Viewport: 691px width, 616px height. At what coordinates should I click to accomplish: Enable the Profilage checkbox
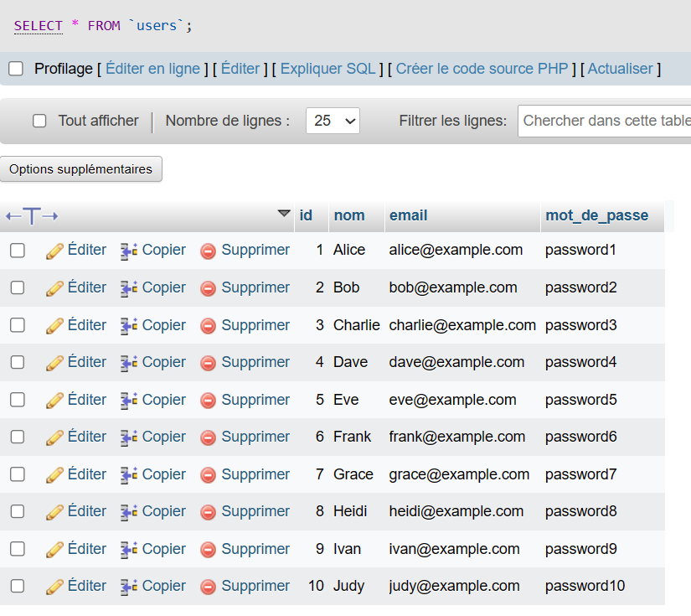click(16, 69)
